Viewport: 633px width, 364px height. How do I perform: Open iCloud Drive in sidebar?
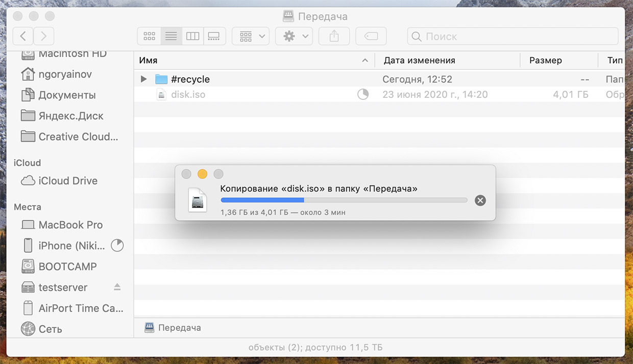coord(67,180)
